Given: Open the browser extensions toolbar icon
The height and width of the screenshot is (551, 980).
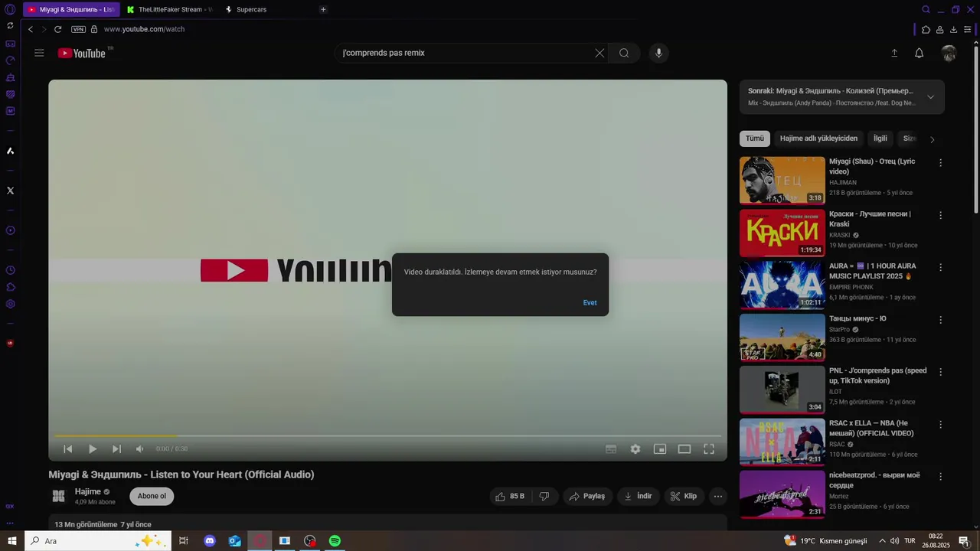Looking at the screenshot, I should click(926, 29).
